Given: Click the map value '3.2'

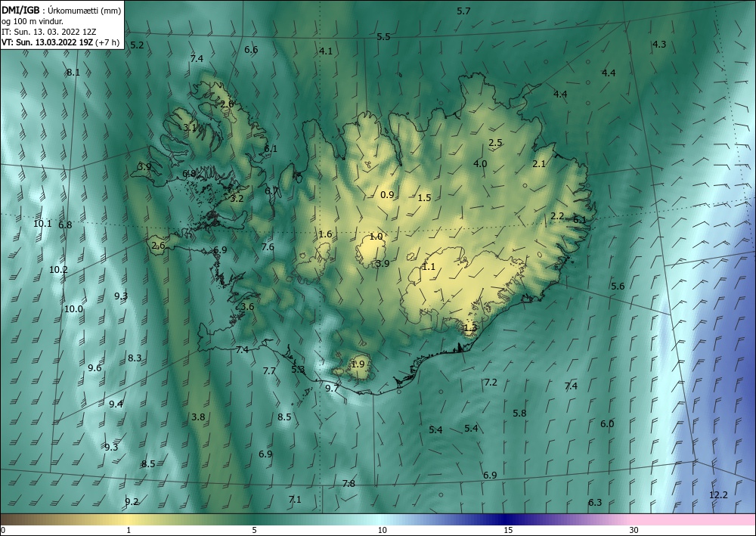Looking at the screenshot, I should (x=237, y=199).
